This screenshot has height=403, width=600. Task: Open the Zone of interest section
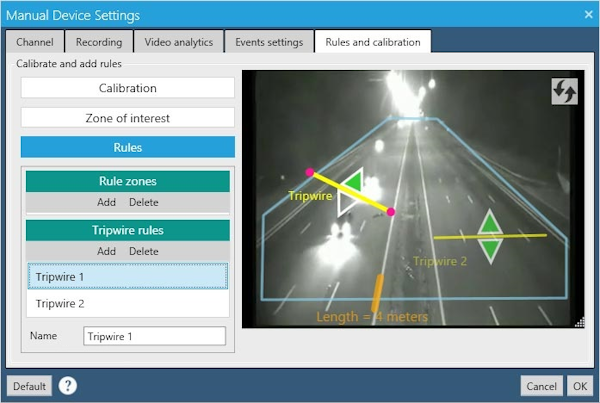(128, 118)
